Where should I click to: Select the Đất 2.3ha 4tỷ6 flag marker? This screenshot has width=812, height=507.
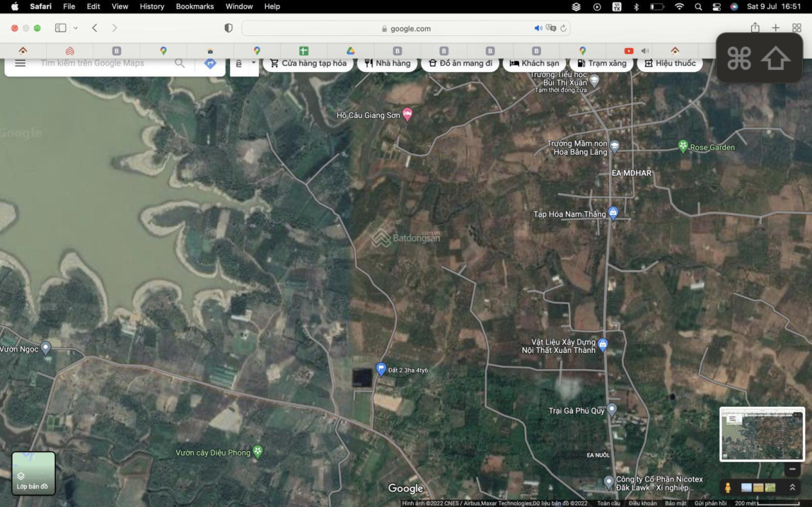381,368
